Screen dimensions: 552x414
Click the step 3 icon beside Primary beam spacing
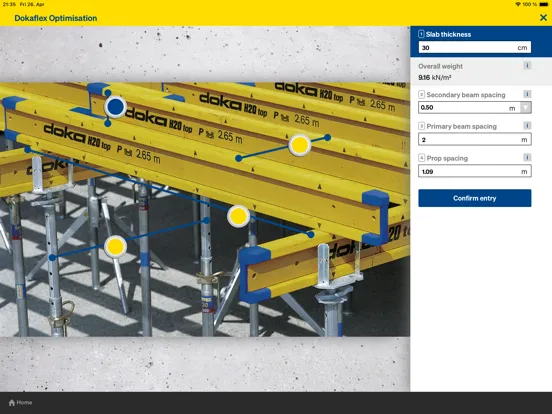421,126
